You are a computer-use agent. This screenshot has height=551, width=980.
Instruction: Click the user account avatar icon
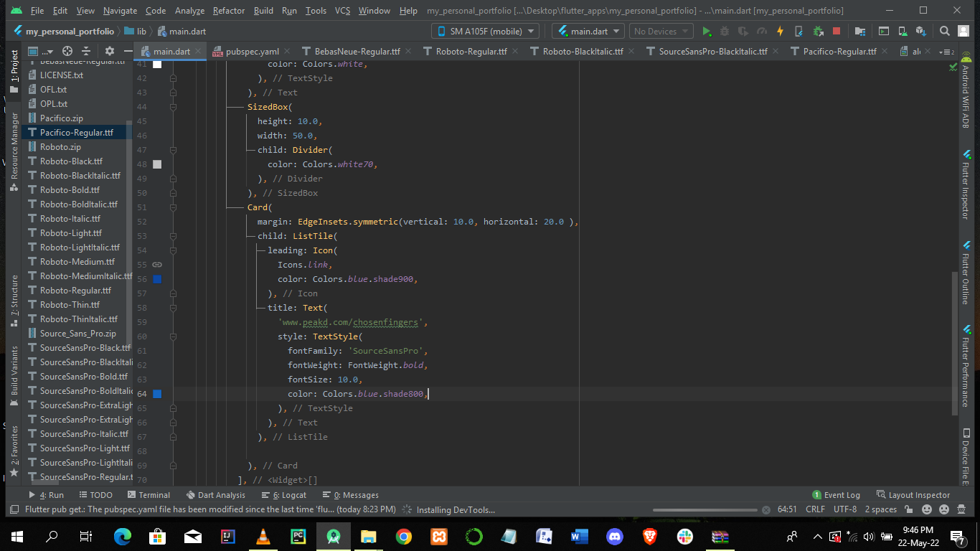(x=963, y=32)
